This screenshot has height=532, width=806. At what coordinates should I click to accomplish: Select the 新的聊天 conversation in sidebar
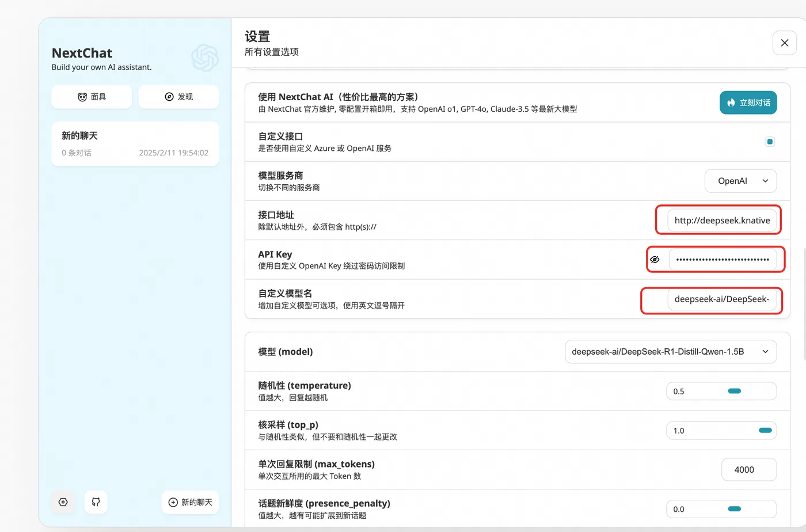click(135, 143)
